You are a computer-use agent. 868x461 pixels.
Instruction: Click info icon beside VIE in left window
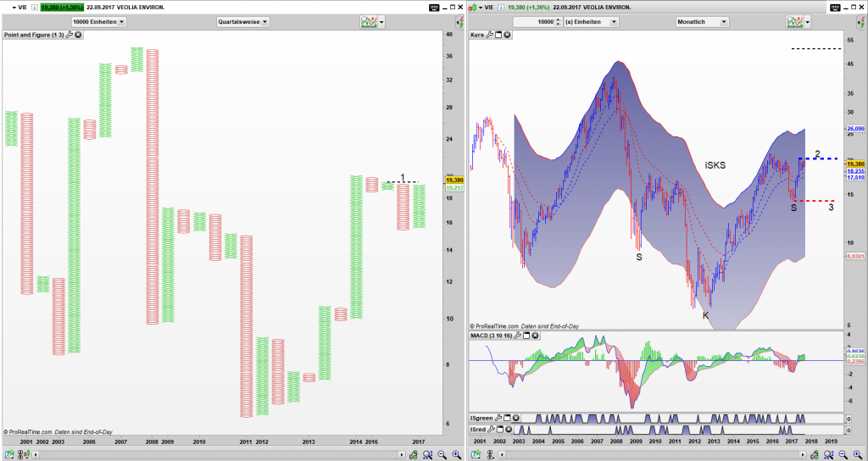[34, 7]
